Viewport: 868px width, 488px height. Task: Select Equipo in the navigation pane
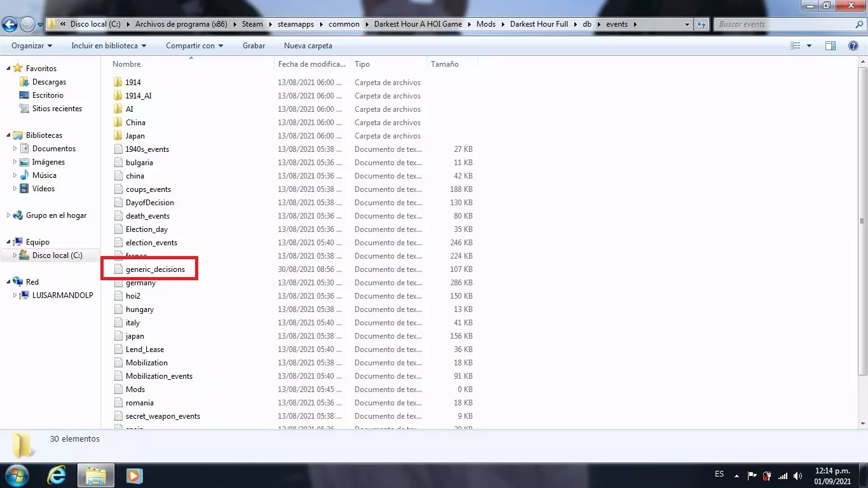(x=37, y=242)
